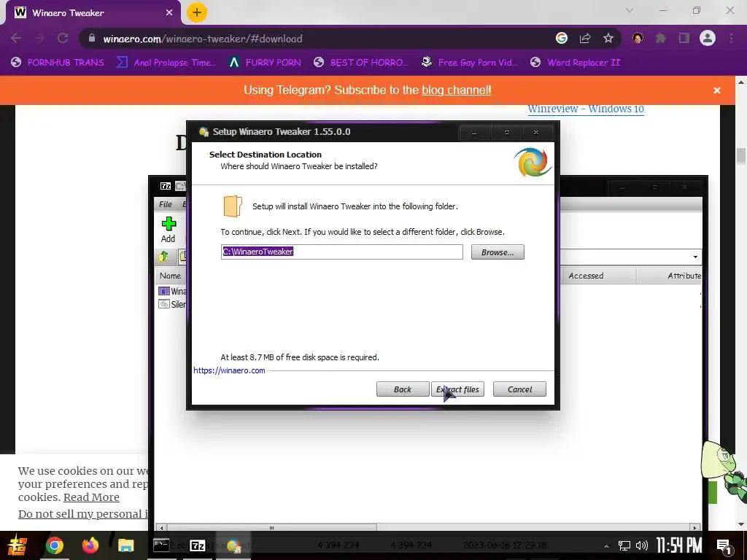Select the Silen... file row in 7-Zip
Viewport: 747px width, 560px height.
[x=172, y=304]
